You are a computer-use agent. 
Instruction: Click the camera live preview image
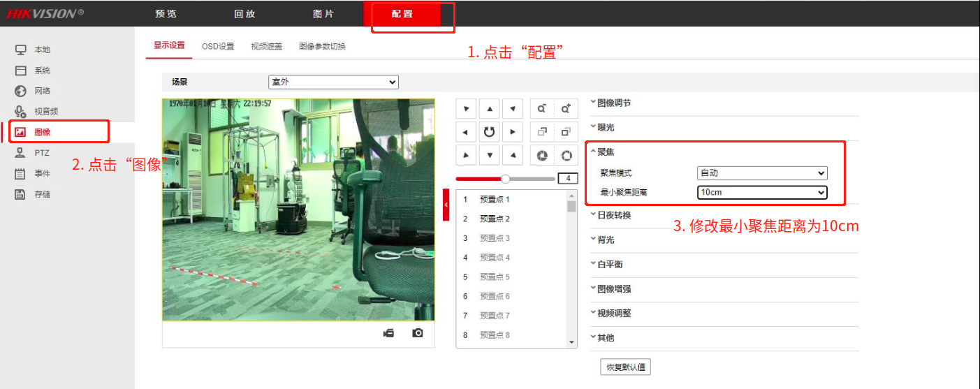(x=298, y=210)
